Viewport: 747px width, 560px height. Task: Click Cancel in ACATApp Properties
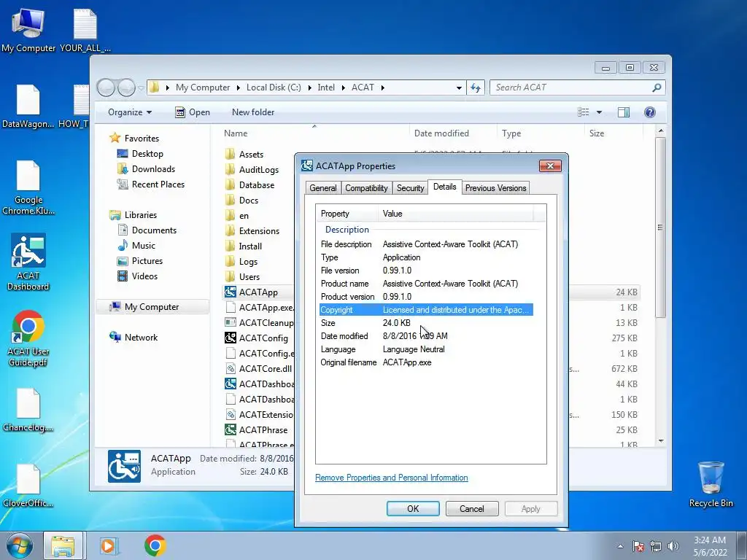click(x=472, y=508)
